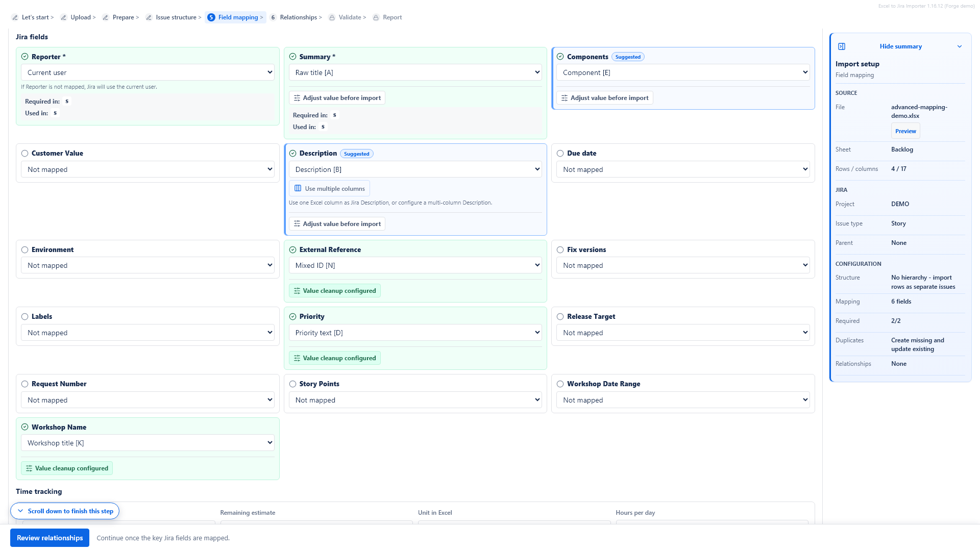The image size is (980, 551).
Task: Toggle the Environment field circle
Action: pos(24,249)
